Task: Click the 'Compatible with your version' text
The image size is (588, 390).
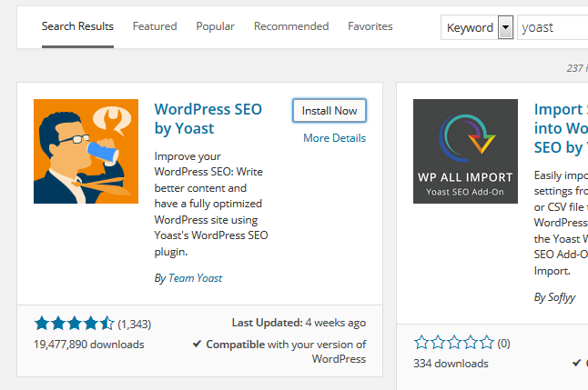Action: pos(286,352)
